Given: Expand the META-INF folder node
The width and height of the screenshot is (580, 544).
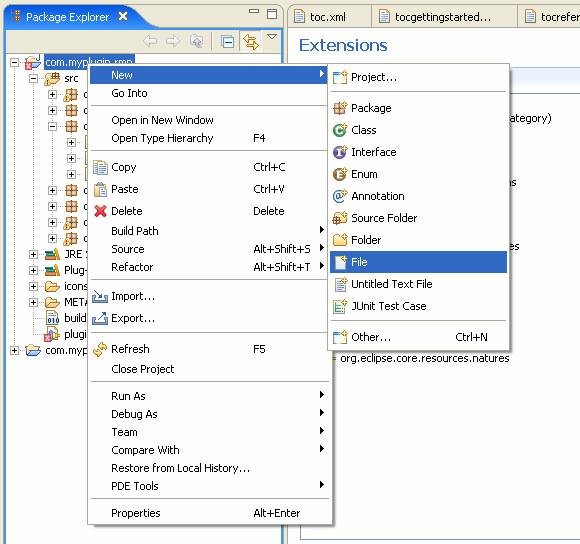Looking at the screenshot, I should click(33, 303).
